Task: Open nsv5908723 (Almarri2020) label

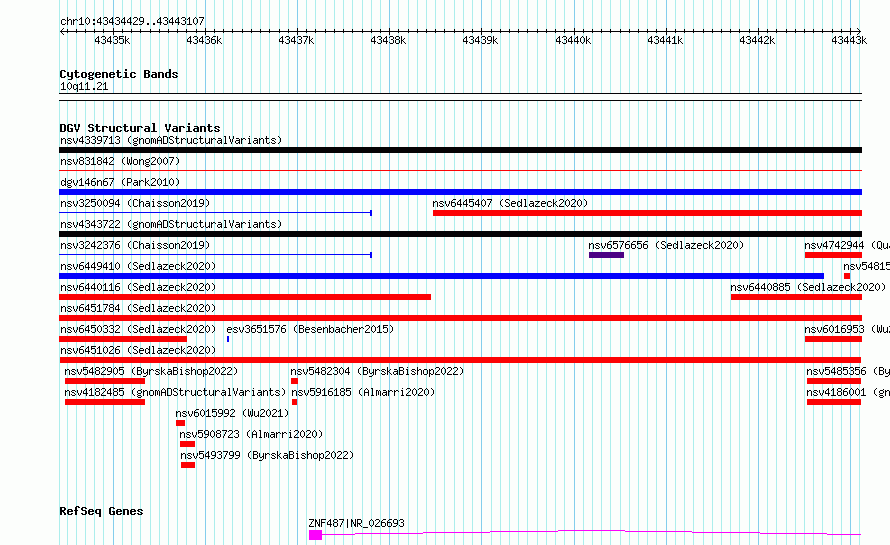Action: (251, 434)
